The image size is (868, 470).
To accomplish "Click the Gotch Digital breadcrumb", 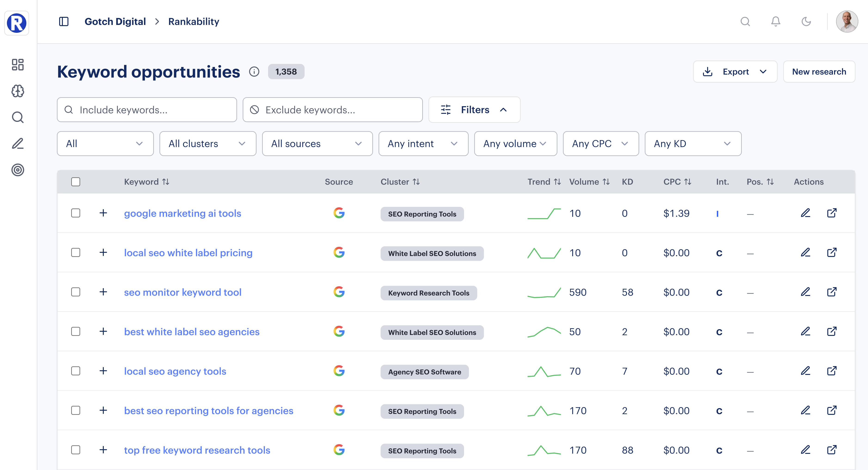I will point(115,21).
